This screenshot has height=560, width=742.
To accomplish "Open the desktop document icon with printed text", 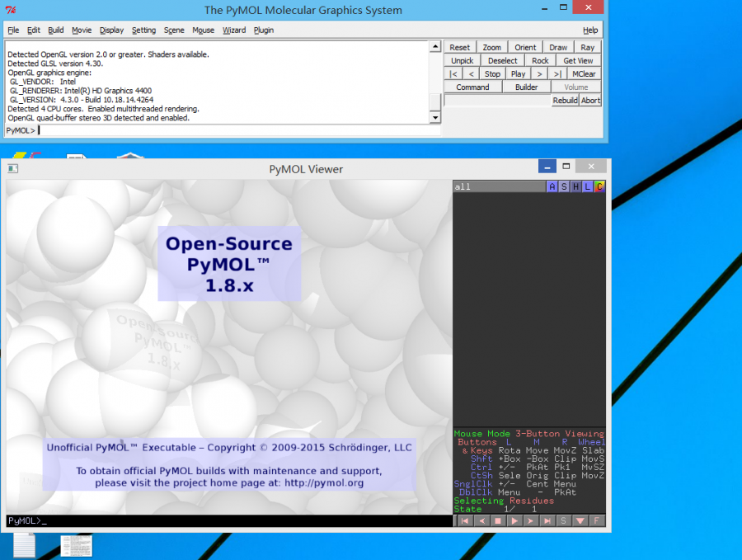I will (76, 546).
